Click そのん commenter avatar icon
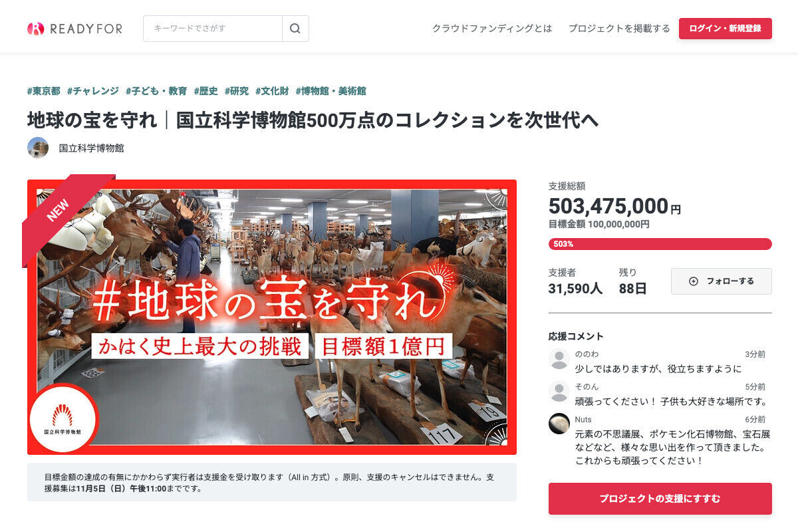The image size is (798, 532). point(559,391)
